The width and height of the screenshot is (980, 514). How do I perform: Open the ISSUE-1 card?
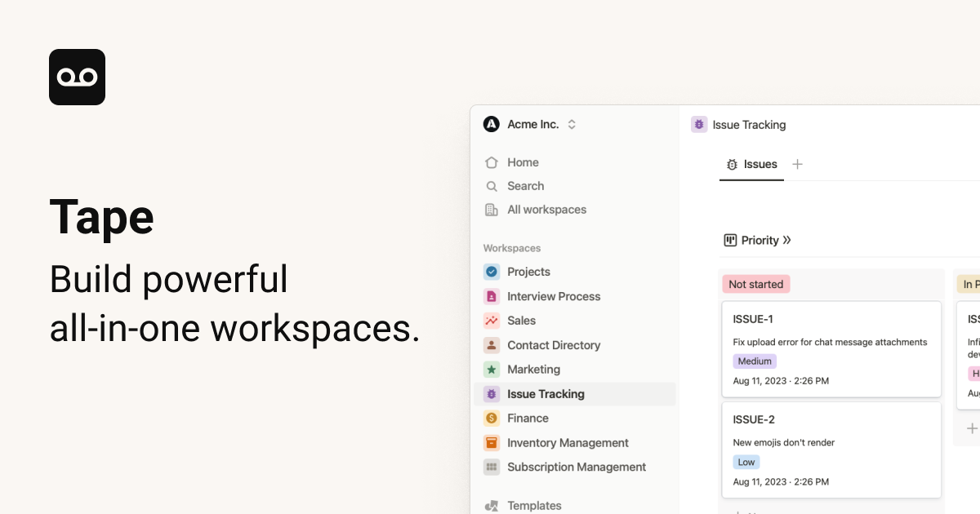coord(831,349)
